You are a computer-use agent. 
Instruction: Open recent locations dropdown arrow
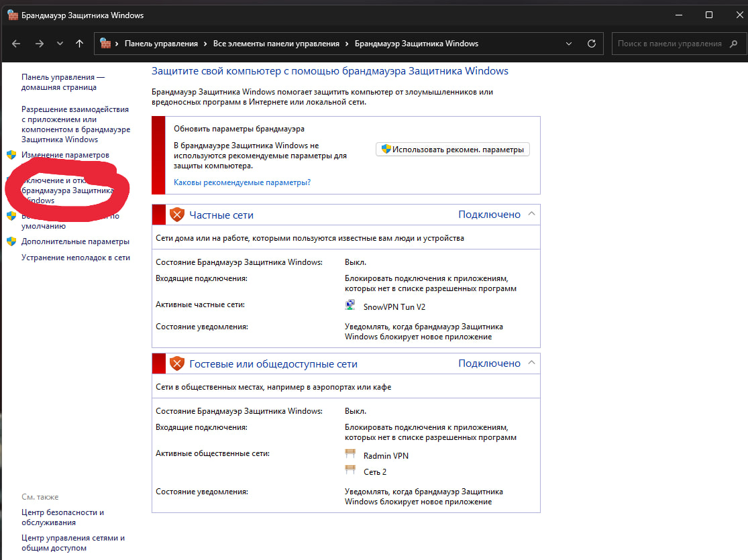click(60, 44)
